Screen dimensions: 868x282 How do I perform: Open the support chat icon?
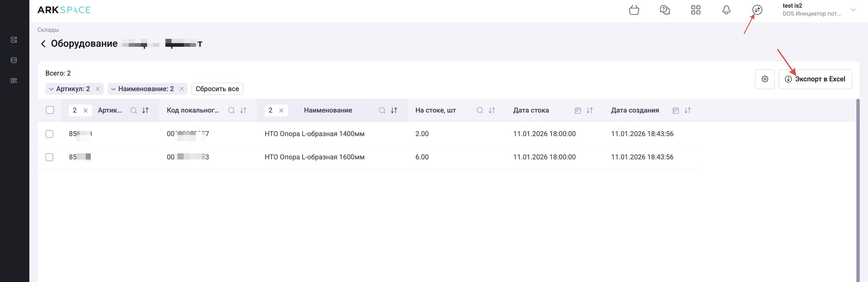click(665, 10)
